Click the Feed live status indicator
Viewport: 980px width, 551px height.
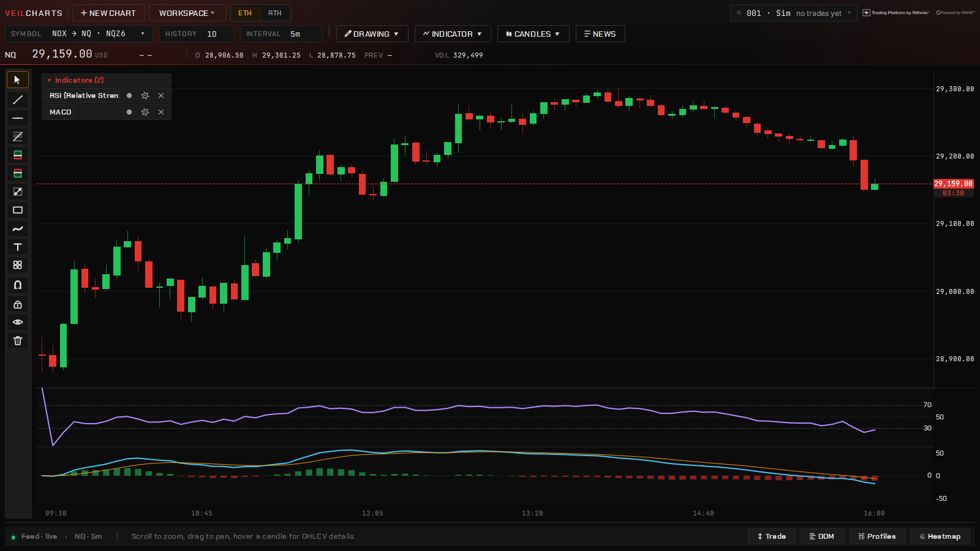34,536
